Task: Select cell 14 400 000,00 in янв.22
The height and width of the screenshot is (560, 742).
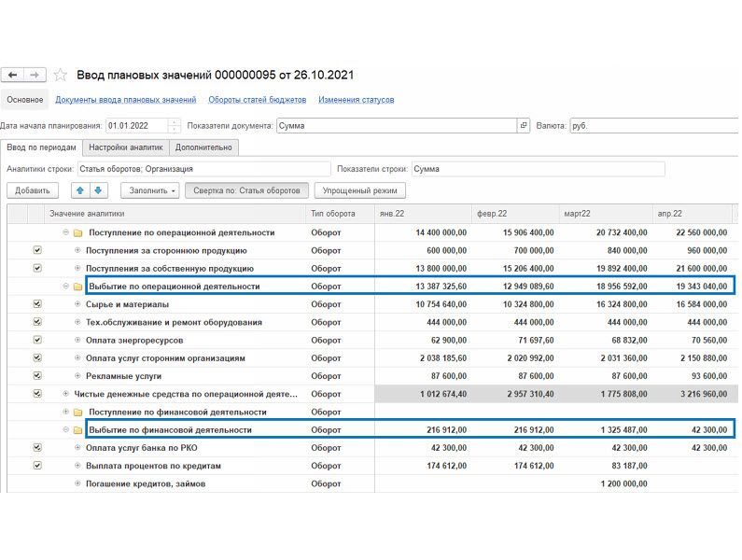Action: pyautogui.click(x=423, y=233)
